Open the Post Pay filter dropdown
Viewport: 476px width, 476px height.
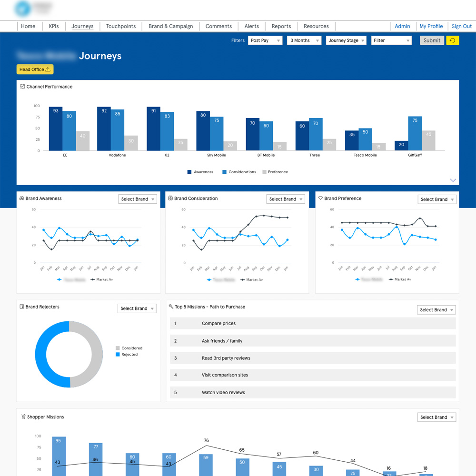click(265, 40)
